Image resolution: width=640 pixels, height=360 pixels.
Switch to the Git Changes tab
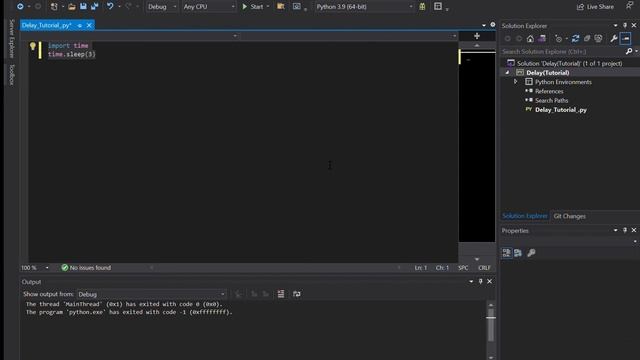tap(569, 216)
